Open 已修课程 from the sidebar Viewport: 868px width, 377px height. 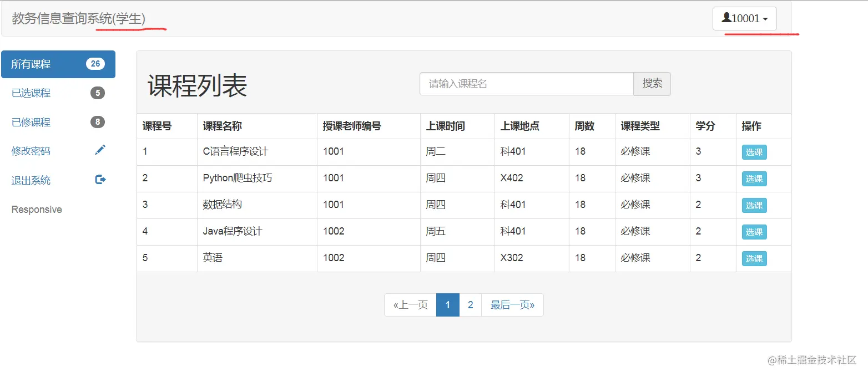58,122
